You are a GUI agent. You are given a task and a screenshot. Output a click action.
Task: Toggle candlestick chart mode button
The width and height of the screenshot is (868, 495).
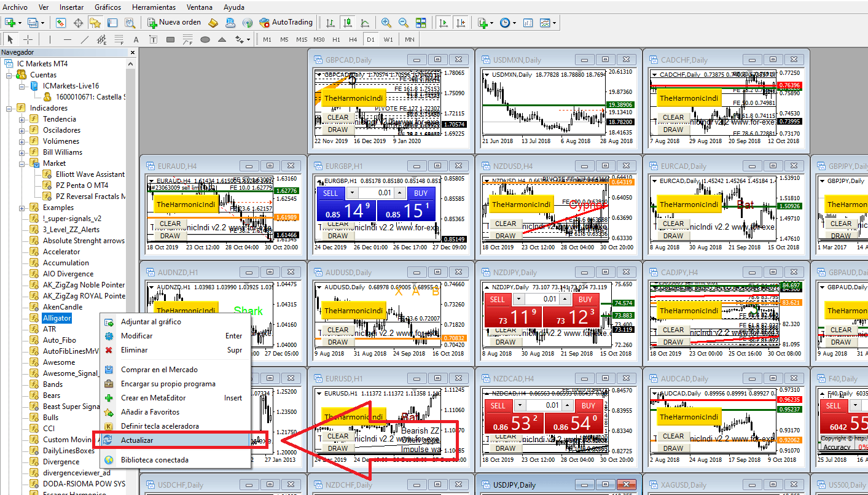(348, 23)
